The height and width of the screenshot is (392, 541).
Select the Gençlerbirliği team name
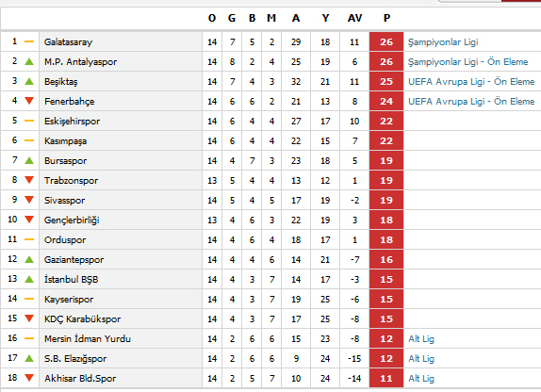[x=72, y=220]
